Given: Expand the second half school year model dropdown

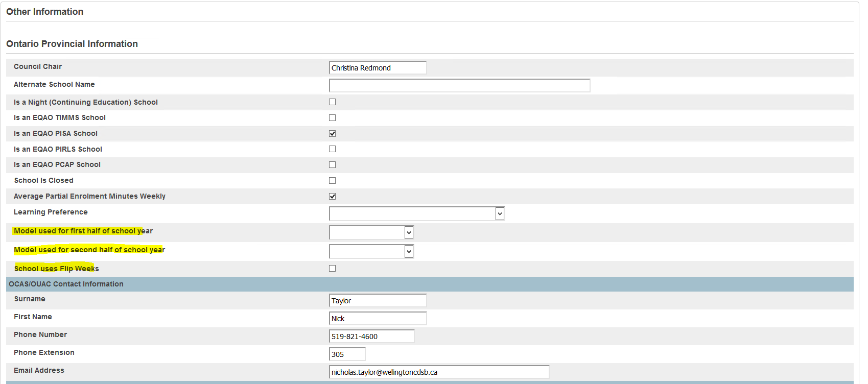Looking at the screenshot, I should click(371, 252).
